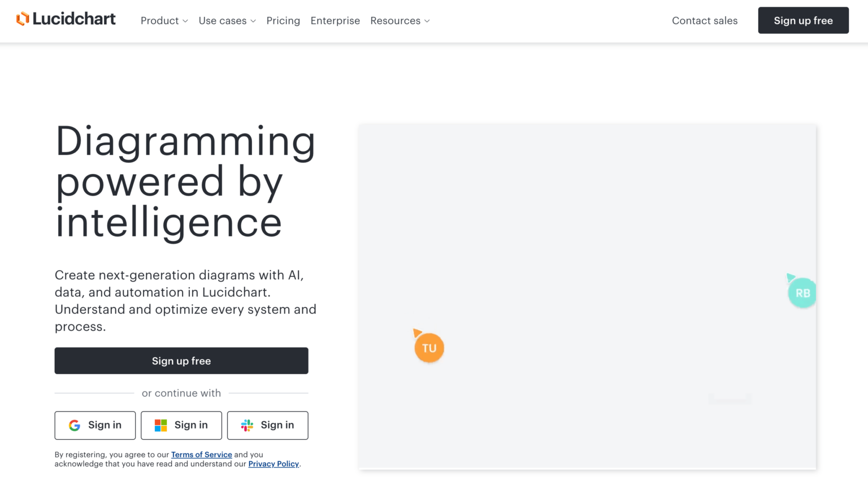
Task: Click the Product chevron arrow
Action: [x=185, y=21]
